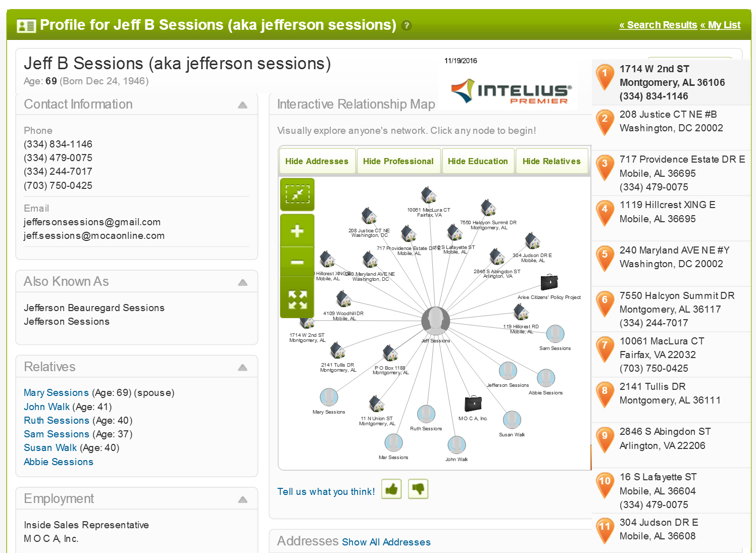Screen dimensions: 756x553
Task: Open the Mary Sessions relative link
Action: tap(56, 393)
